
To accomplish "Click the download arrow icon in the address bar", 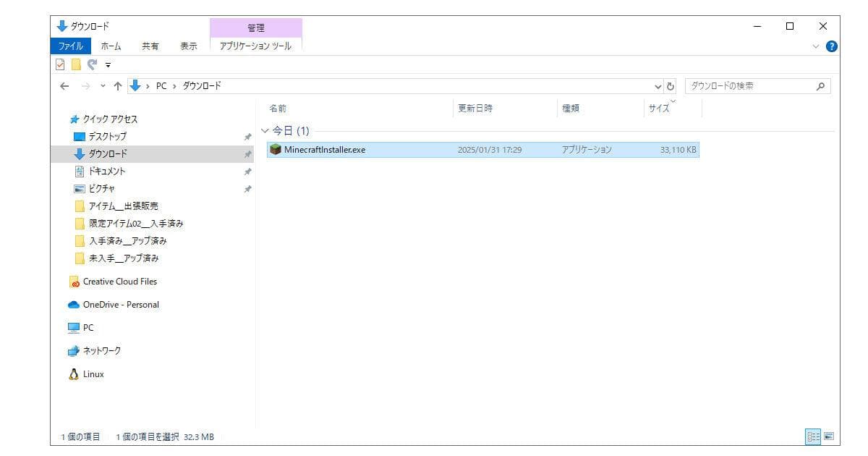I will pos(135,85).
